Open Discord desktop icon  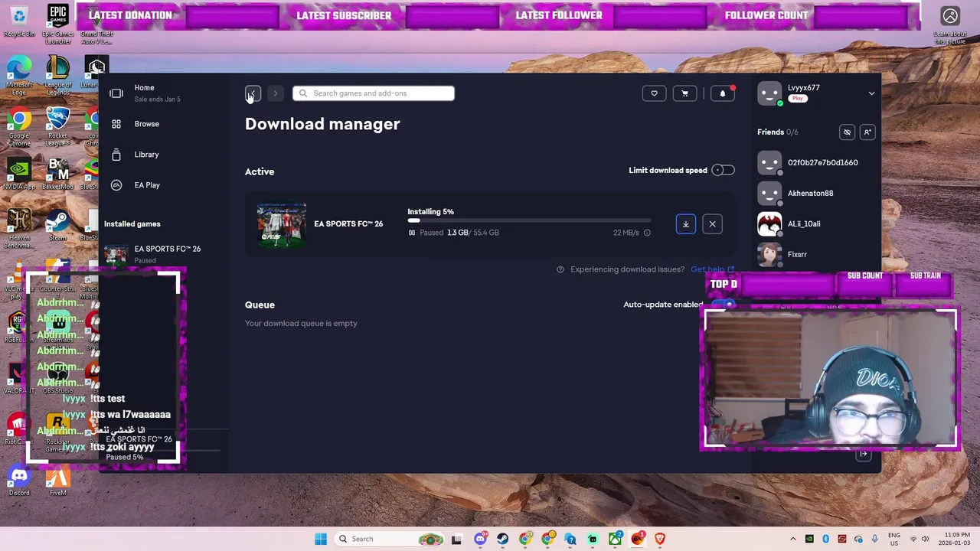[19, 481]
